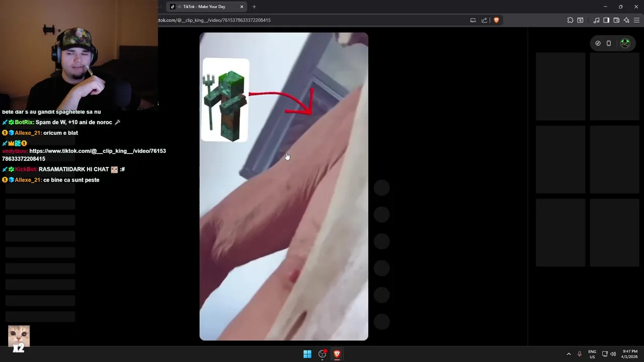The height and width of the screenshot is (362, 644).
Task: Open the 9:47 PM clock and date
Action: tap(629, 354)
